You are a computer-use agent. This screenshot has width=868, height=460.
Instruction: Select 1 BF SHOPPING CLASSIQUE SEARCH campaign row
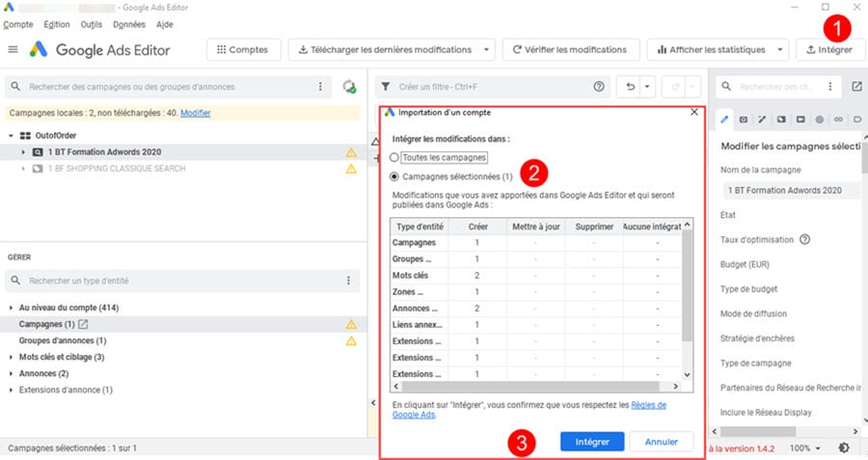click(x=182, y=169)
